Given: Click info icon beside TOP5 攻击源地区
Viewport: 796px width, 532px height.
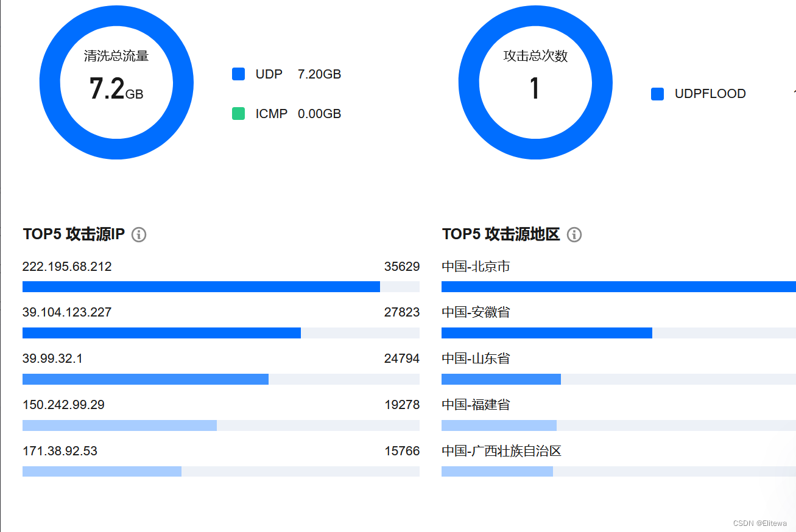Looking at the screenshot, I should [x=574, y=235].
